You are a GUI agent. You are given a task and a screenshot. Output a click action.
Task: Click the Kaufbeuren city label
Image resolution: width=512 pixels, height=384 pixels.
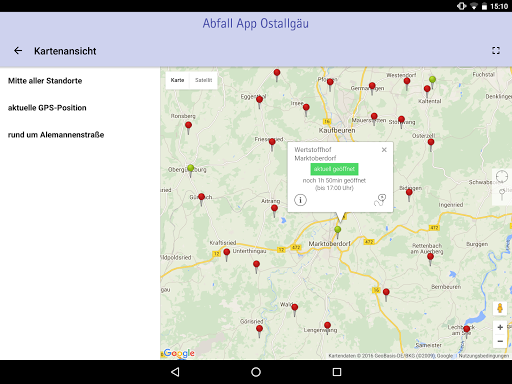pyautogui.click(x=337, y=130)
